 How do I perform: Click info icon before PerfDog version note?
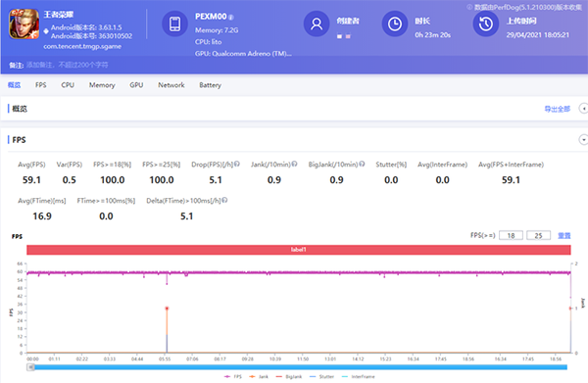(469, 7)
